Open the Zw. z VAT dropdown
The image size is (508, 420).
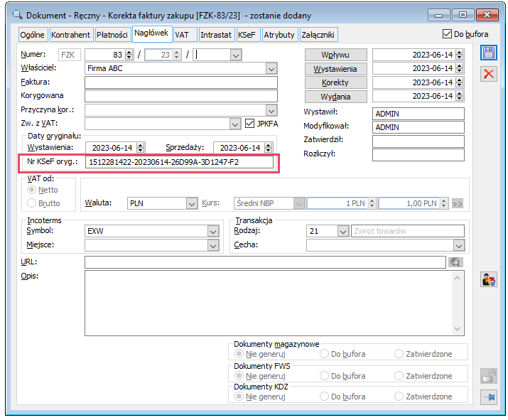click(x=235, y=124)
